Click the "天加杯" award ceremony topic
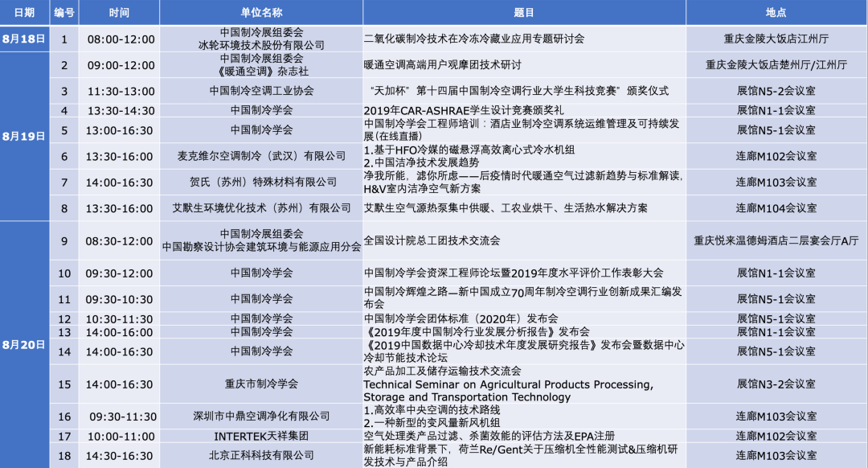The image size is (868, 468). pyautogui.click(x=518, y=91)
